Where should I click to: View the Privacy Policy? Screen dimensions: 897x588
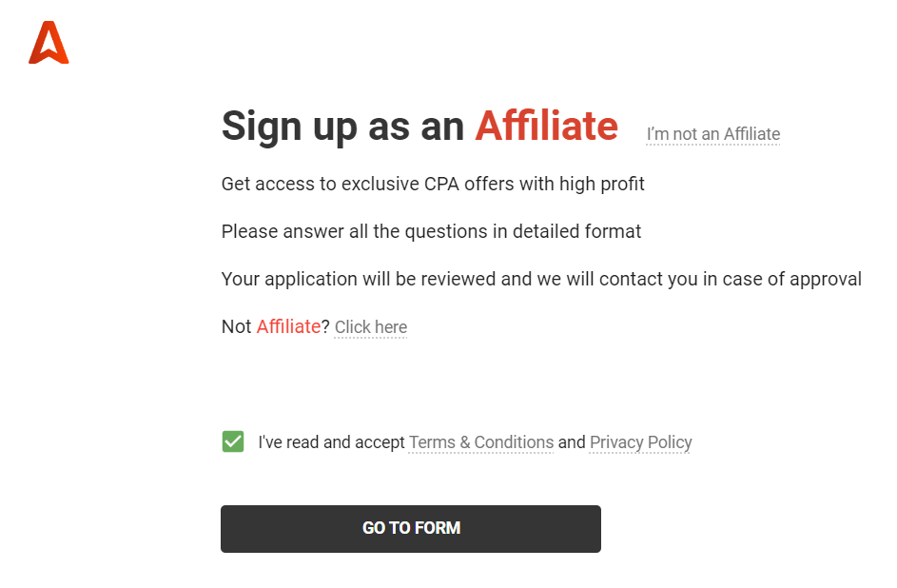click(x=640, y=441)
